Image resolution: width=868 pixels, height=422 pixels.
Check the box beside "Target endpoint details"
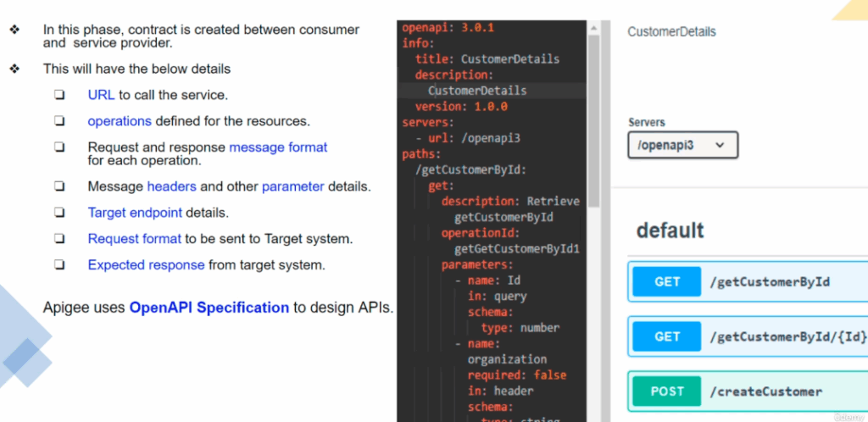coord(59,213)
